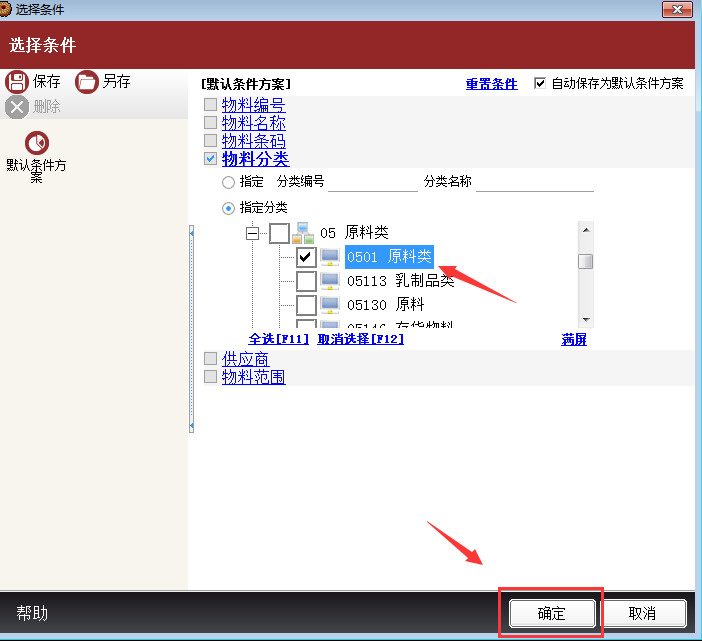Click the tree scrollbar down arrow
The height and width of the screenshot is (641, 702).
(x=586, y=320)
